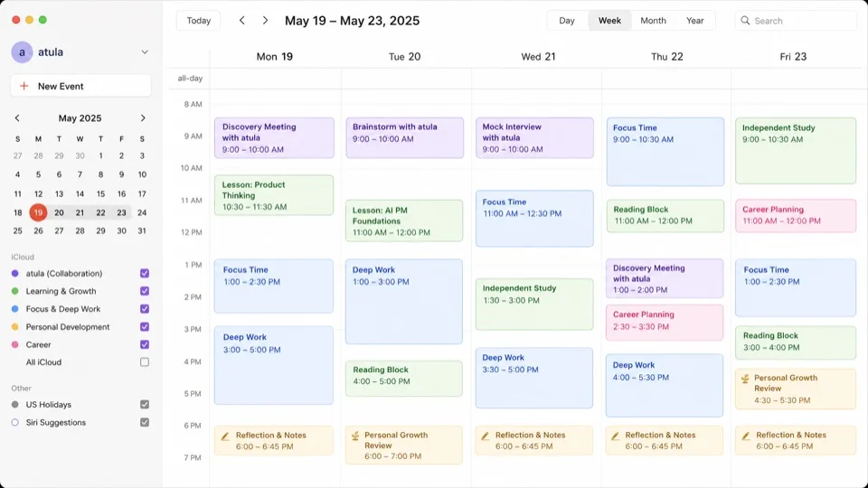Switch to Week view
The height and width of the screenshot is (488, 868).
point(609,21)
